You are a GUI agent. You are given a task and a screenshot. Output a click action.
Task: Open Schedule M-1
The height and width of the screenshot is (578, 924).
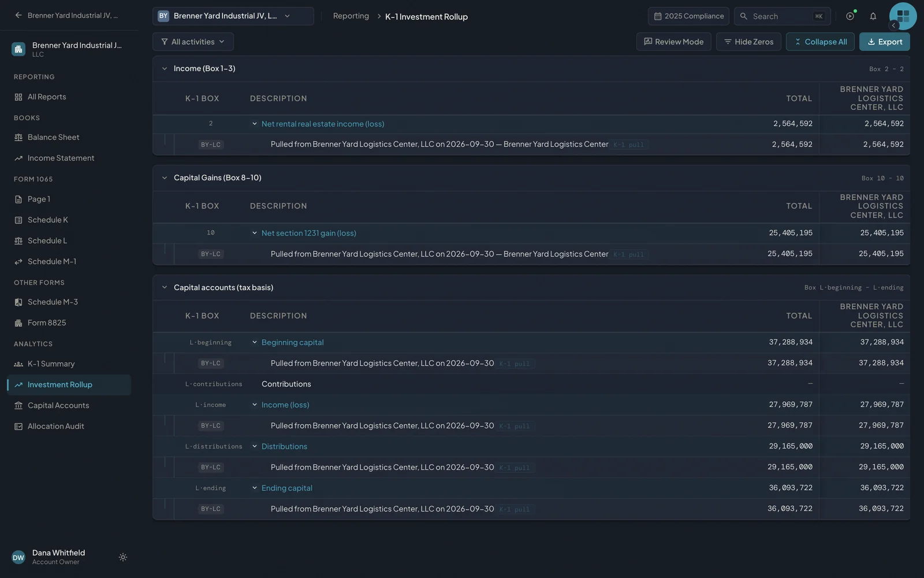[x=69, y=262]
